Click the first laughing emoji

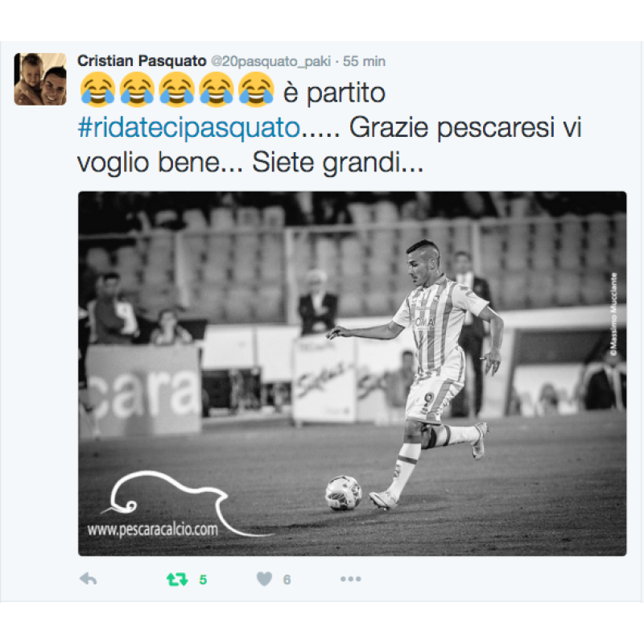pyautogui.click(x=97, y=89)
